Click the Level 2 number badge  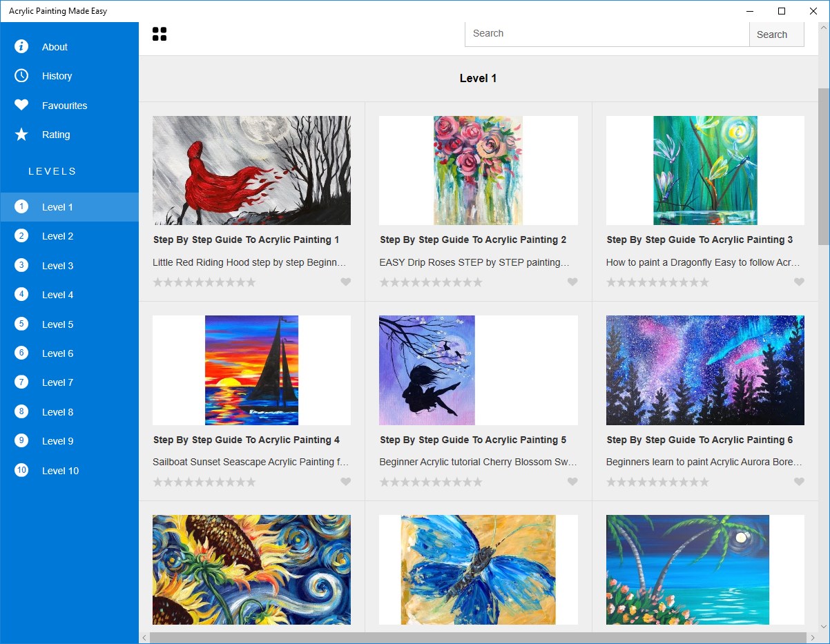point(21,236)
